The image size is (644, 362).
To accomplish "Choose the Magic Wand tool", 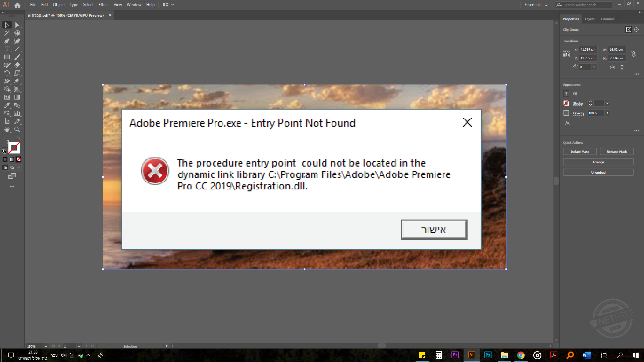I will (x=7, y=33).
